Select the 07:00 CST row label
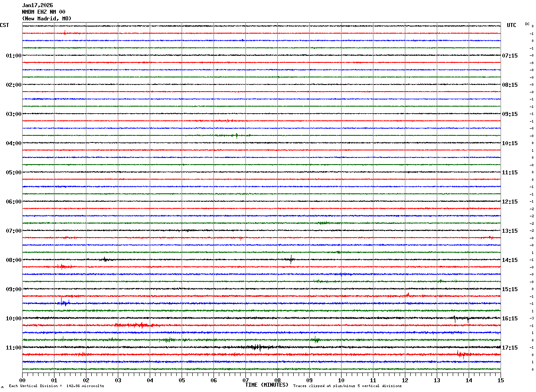536x392 pixels. pyautogui.click(x=14, y=231)
